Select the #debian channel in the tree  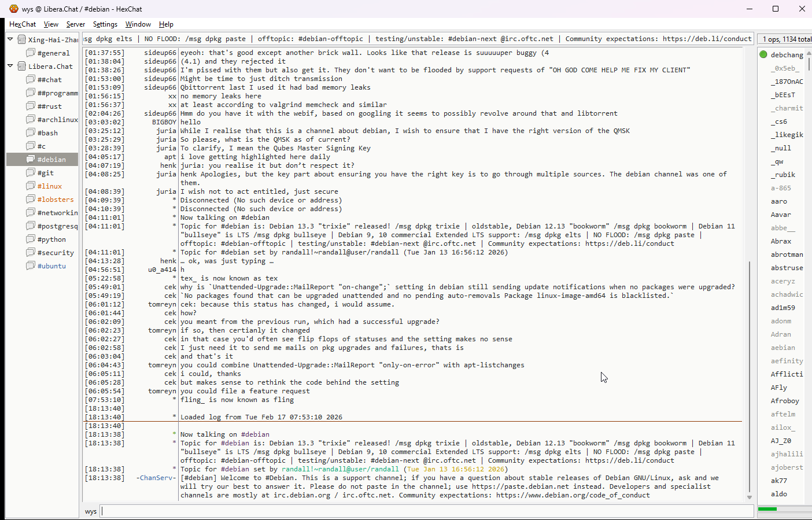(42, 159)
